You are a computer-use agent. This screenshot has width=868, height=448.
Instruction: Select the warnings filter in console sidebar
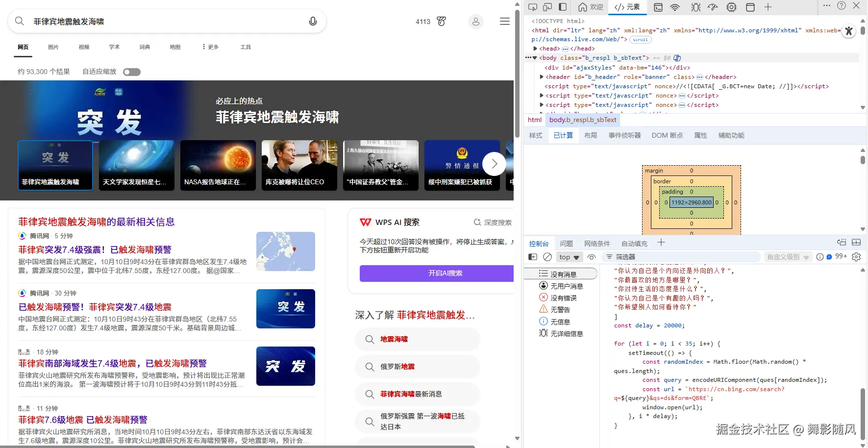pyautogui.click(x=560, y=309)
